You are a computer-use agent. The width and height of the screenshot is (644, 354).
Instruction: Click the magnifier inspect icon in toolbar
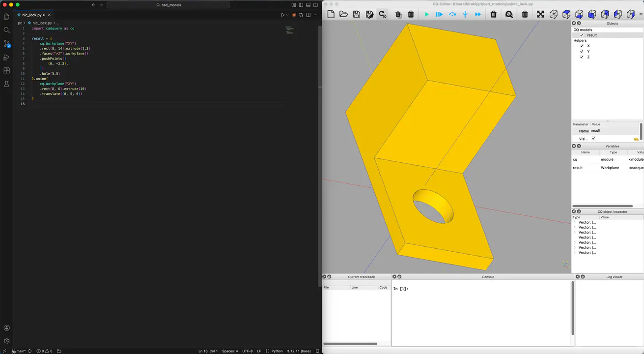(x=509, y=14)
